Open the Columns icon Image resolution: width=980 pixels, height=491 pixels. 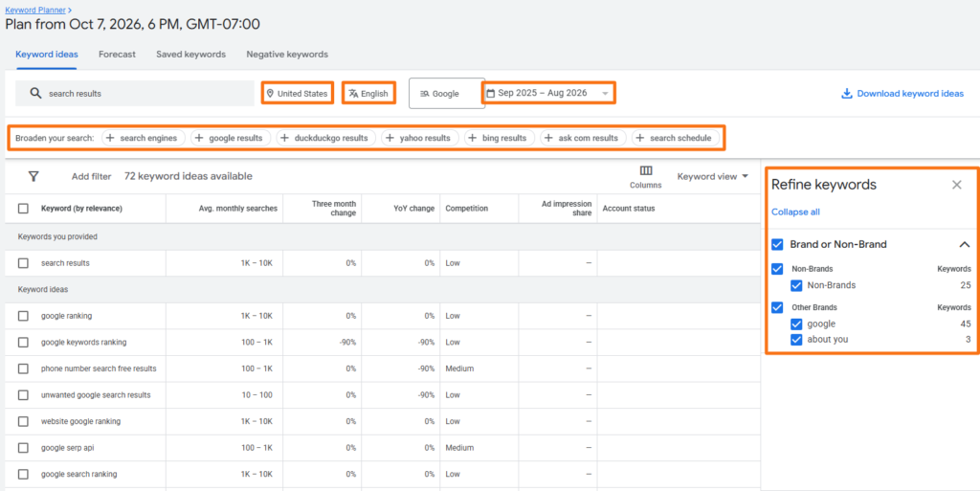(646, 171)
